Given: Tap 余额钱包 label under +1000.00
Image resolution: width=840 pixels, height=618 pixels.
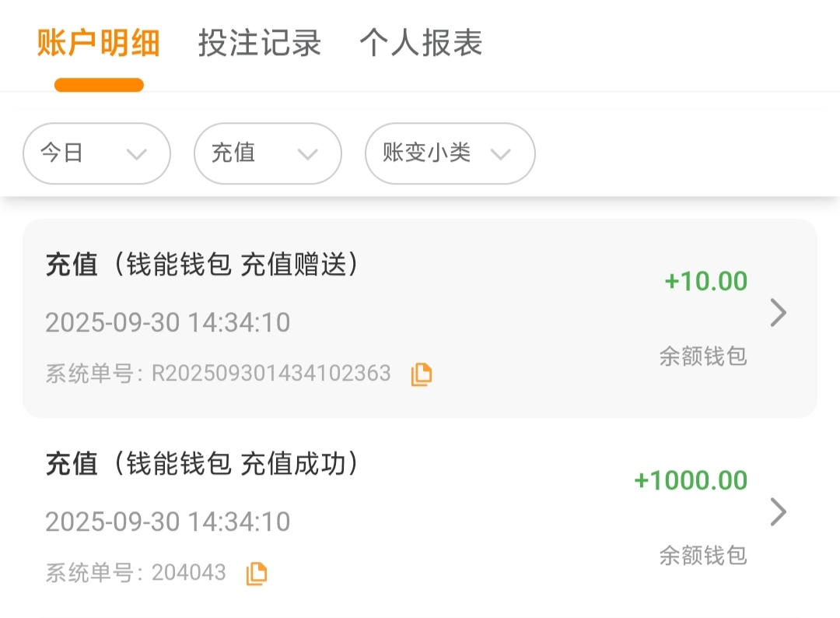Looking at the screenshot, I should pyautogui.click(x=702, y=555).
